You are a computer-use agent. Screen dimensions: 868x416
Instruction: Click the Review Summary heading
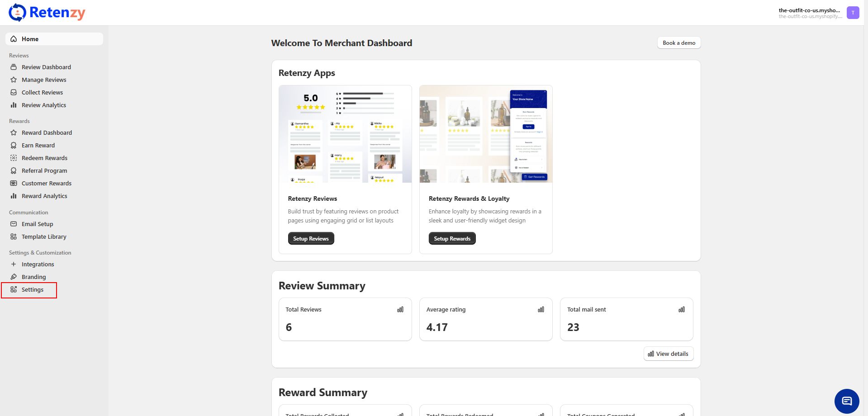click(322, 286)
